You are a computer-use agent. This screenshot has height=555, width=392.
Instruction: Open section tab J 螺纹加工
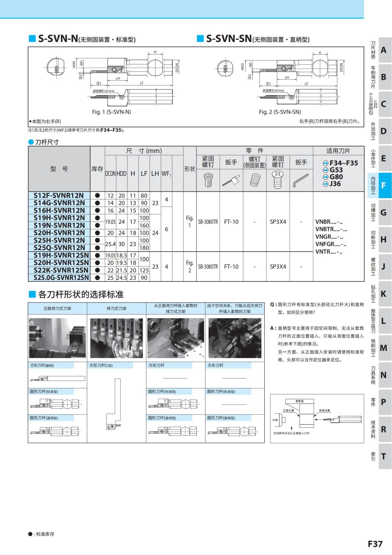tap(380, 267)
